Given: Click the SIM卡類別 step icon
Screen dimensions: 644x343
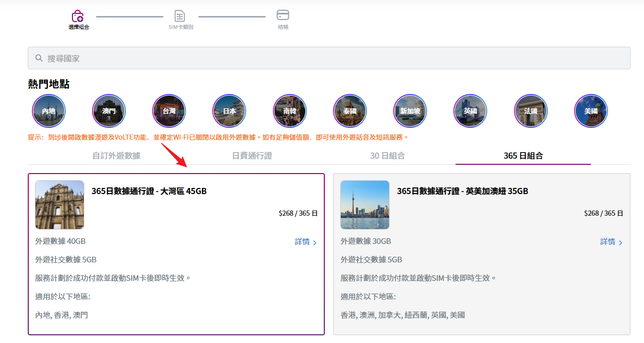Looking at the screenshot, I should (180, 15).
